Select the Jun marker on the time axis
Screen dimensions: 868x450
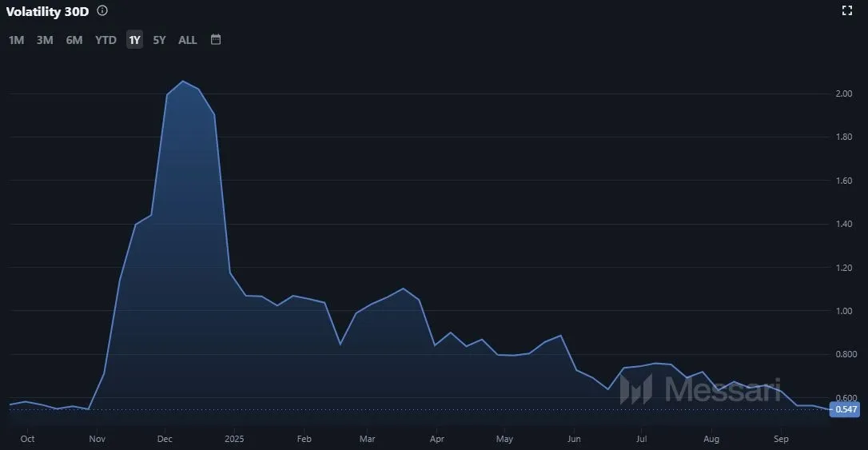(x=573, y=439)
